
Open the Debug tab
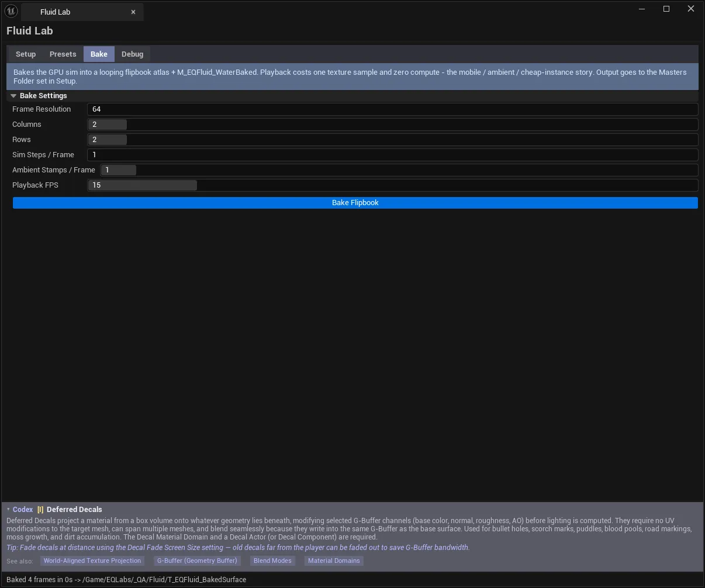pyautogui.click(x=133, y=54)
